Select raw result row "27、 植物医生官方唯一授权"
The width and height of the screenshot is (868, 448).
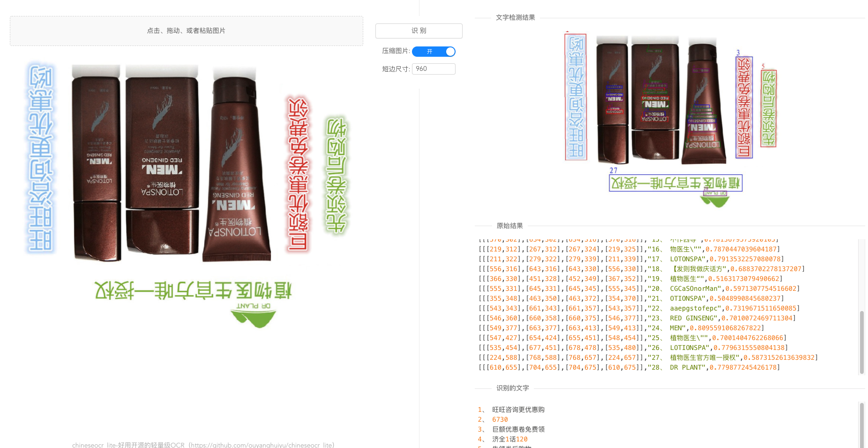click(648, 357)
